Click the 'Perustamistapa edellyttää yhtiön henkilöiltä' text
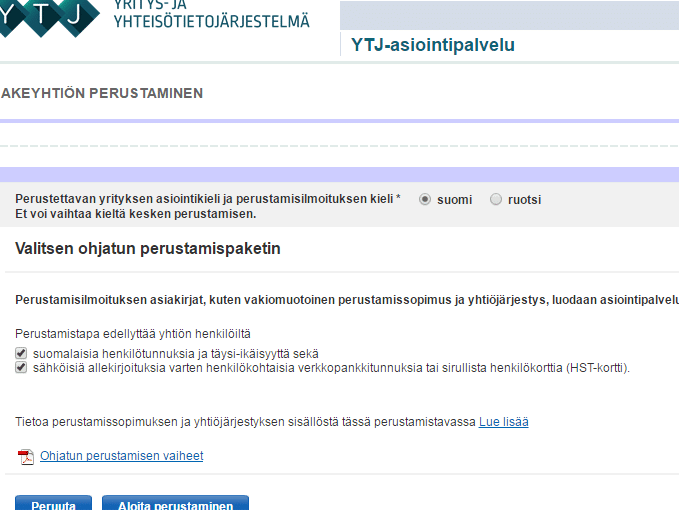 (x=133, y=334)
